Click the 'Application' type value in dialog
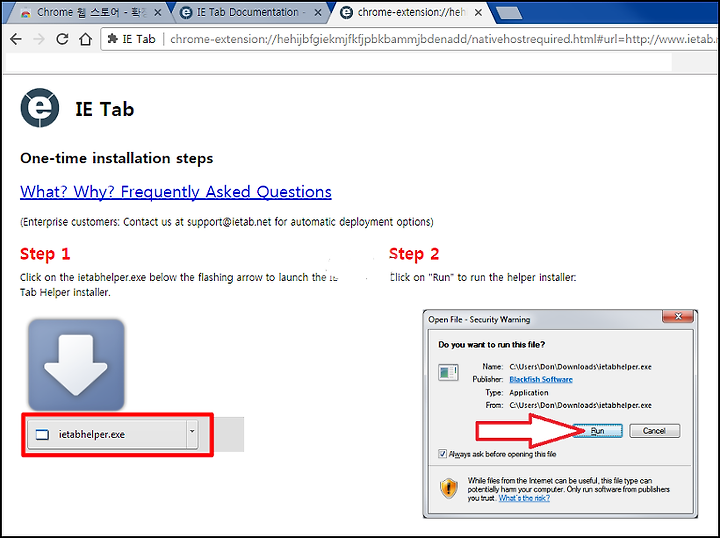The width and height of the screenshot is (720, 538). (x=529, y=392)
